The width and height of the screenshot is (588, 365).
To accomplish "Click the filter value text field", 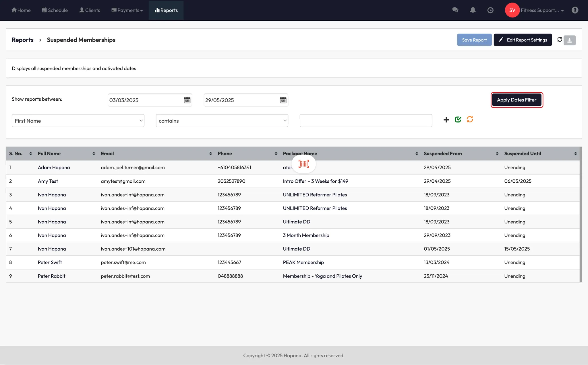I will pos(366,121).
